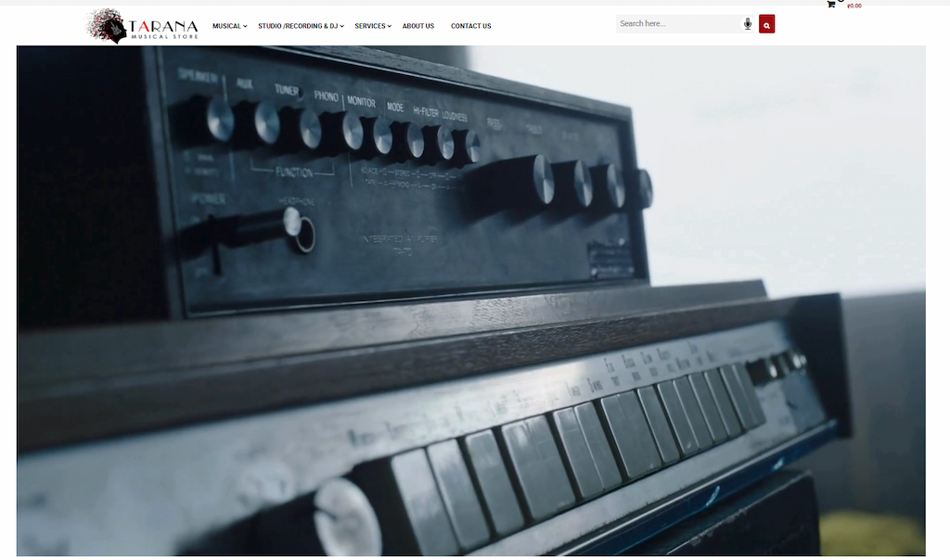950x560 pixels.
Task: Expand the chevron next to MUSICAL
Action: tap(245, 26)
